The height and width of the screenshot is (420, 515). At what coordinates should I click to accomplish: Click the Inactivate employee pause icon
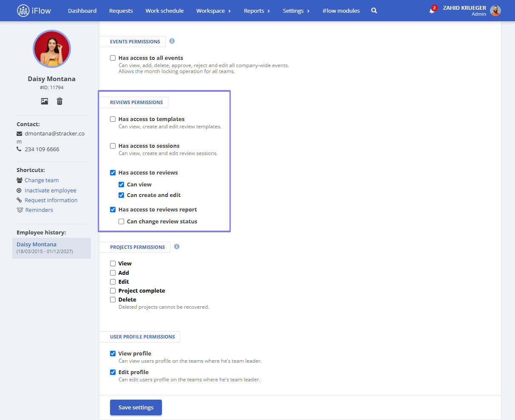point(19,190)
